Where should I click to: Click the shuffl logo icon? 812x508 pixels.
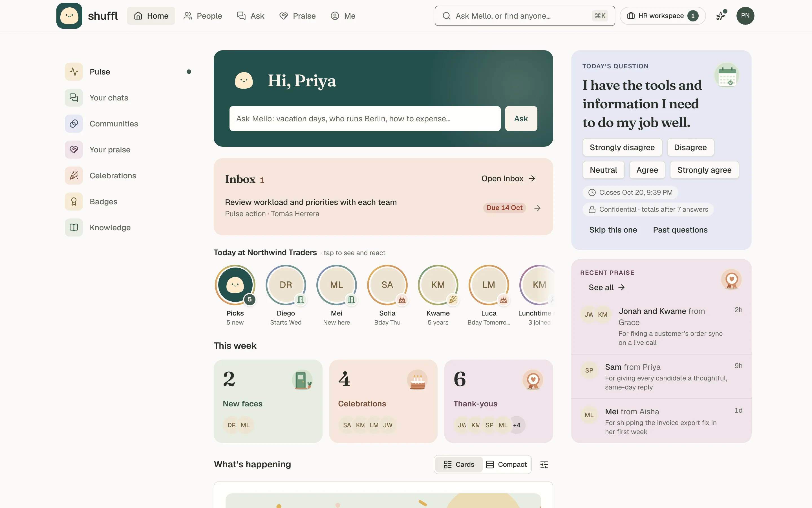click(69, 16)
